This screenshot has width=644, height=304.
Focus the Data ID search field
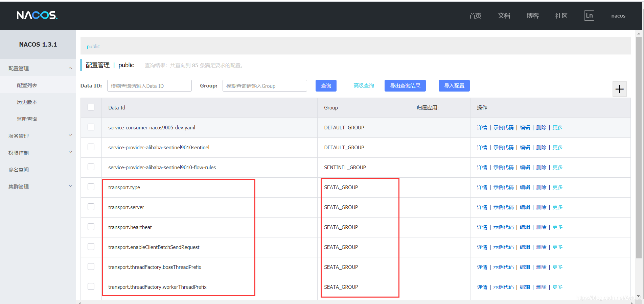(x=149, y=86)
